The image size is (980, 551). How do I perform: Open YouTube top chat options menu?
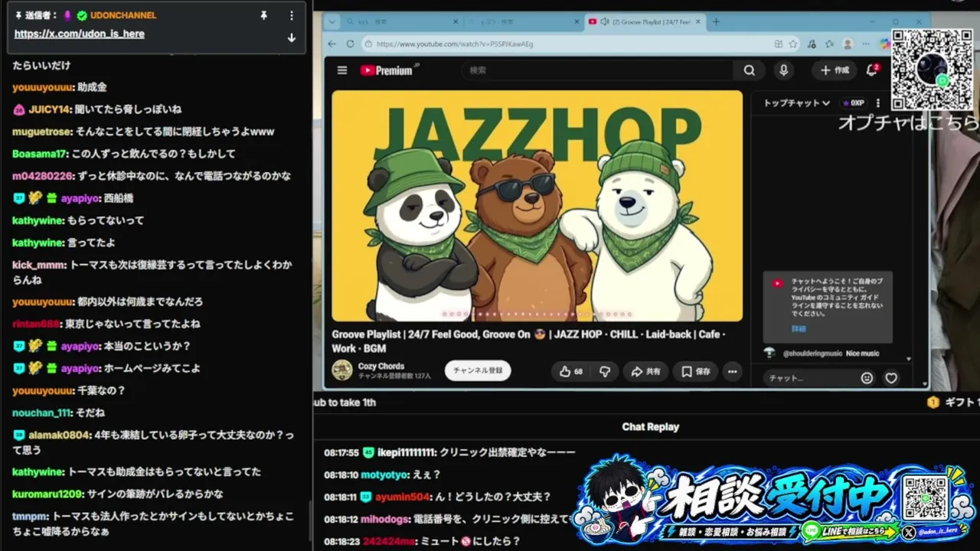coord(878,103)
